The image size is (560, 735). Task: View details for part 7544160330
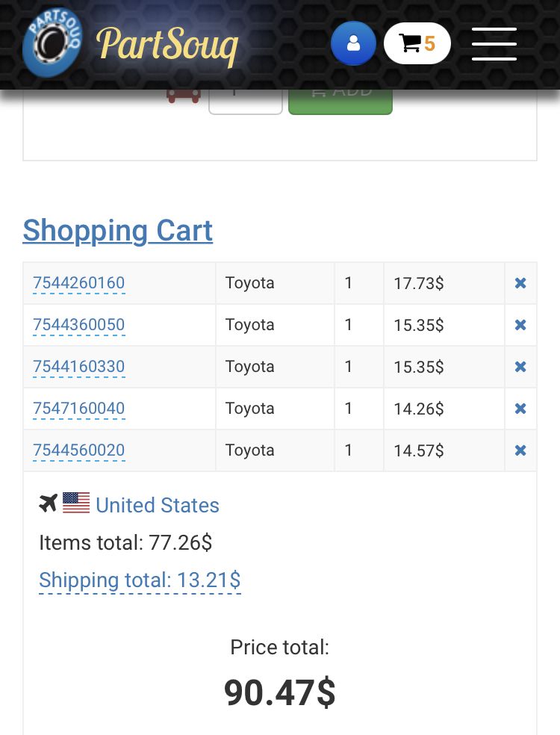click(x=78, y=367)
